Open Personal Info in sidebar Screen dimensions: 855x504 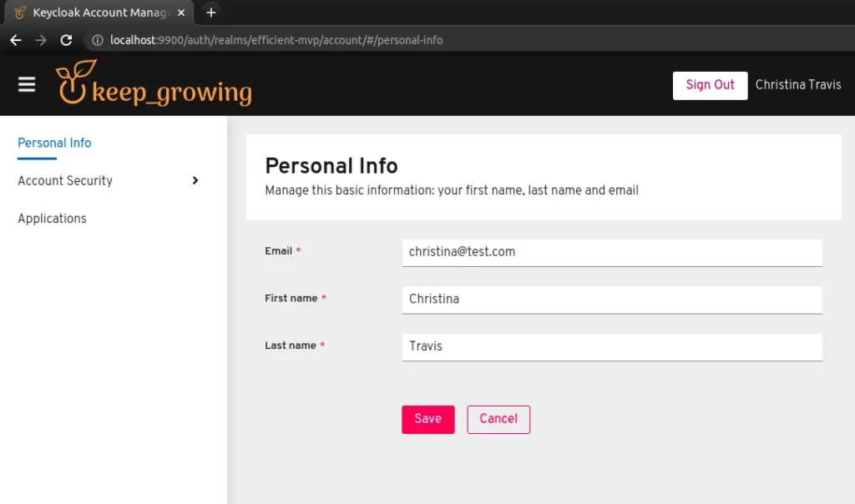(54, 143)
